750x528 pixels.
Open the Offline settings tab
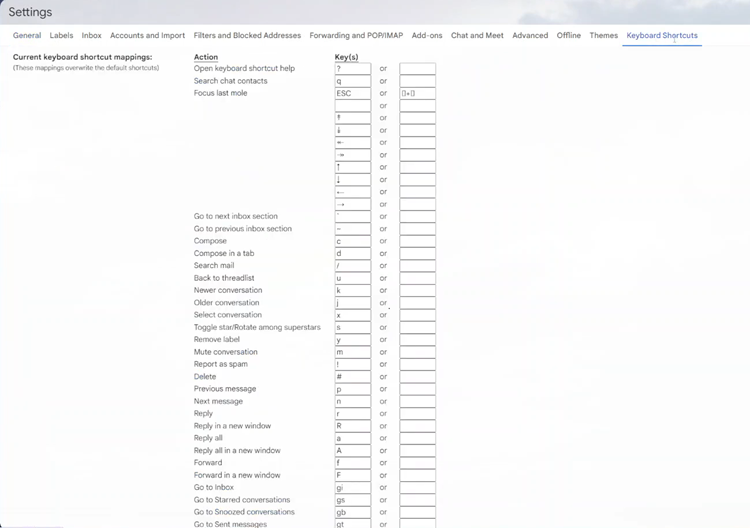tap(569, 36)
